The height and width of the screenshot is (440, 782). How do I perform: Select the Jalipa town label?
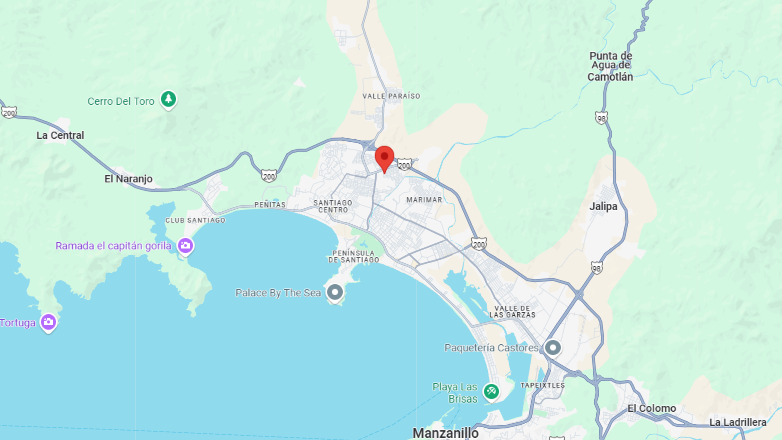[x=603, y=207]
